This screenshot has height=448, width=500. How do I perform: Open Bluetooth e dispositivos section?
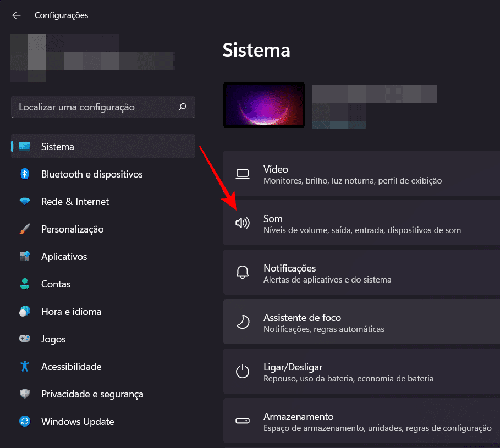(103, 174)
